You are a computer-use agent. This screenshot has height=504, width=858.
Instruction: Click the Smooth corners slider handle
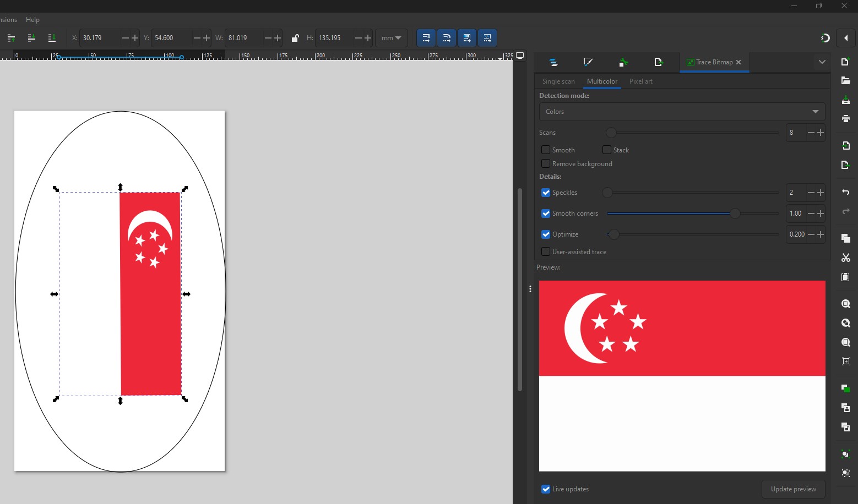tap(735, 213)
